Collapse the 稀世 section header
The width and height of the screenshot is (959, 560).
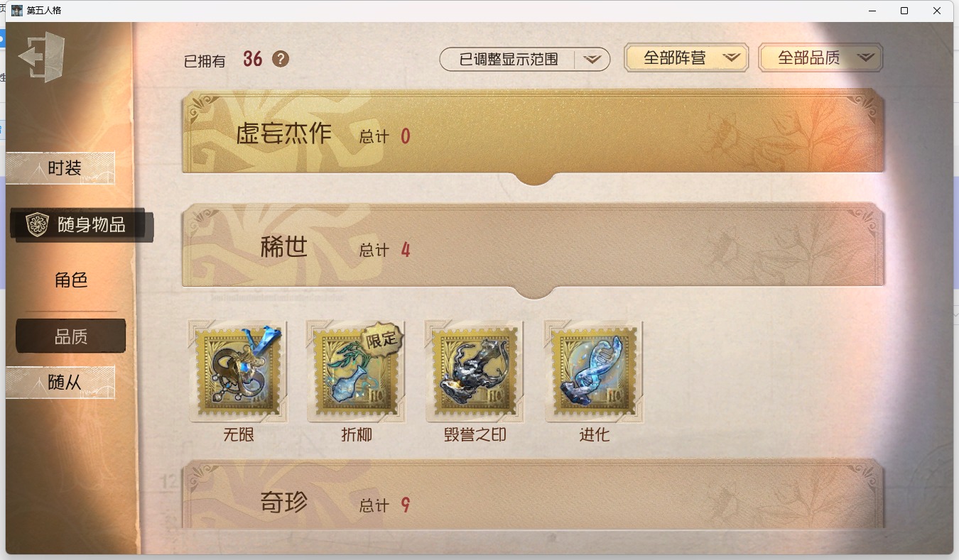click(533, 247)
